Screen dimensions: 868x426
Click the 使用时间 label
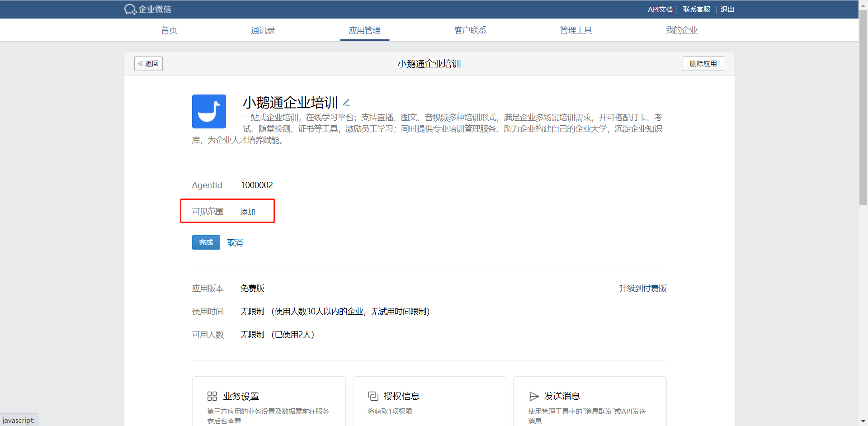point(208,312)
